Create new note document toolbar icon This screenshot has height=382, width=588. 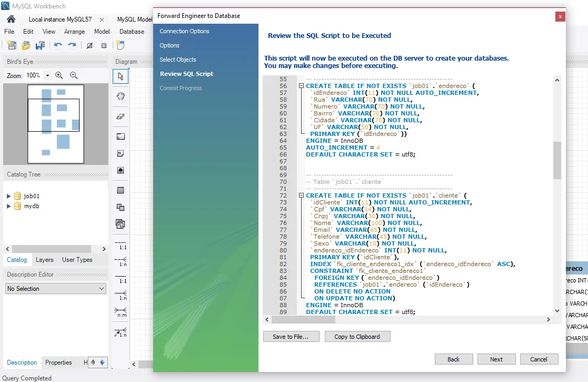point(121,45)
